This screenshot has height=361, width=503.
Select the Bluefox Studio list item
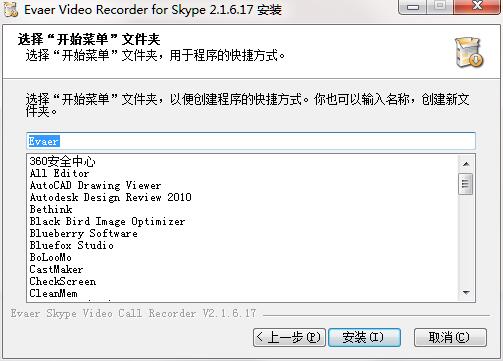pos(71,245)
